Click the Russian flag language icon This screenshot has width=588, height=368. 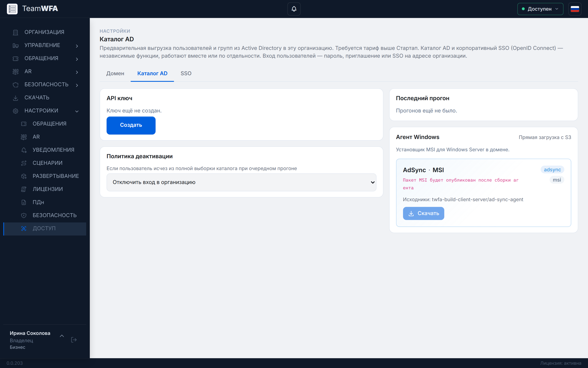click(575, 9)
